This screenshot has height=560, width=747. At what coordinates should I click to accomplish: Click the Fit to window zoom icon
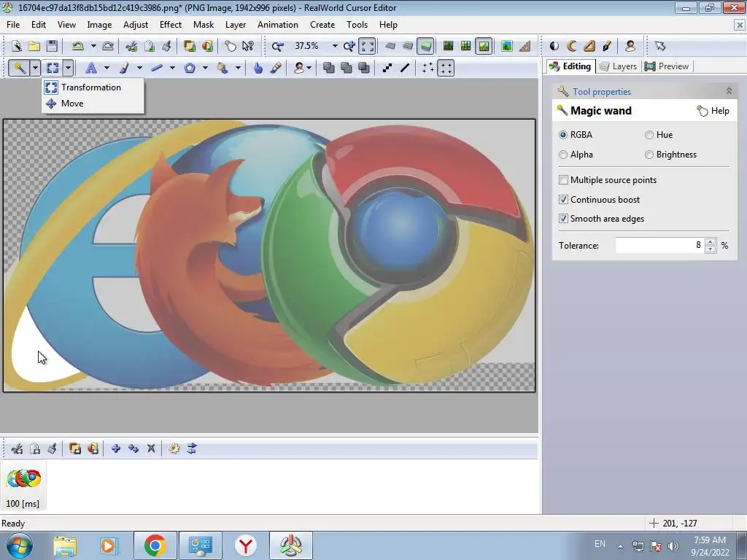368,46
